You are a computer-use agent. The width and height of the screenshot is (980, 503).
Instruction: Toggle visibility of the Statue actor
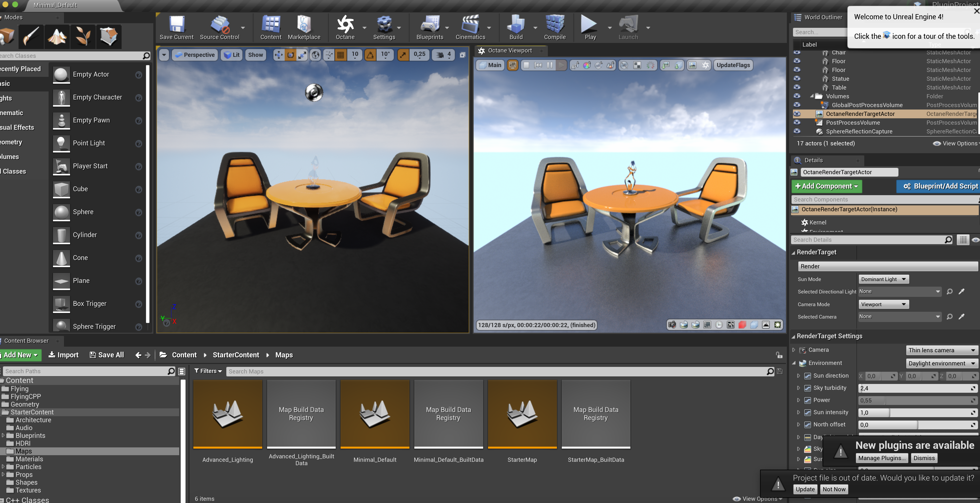click(x=797, y=79)
